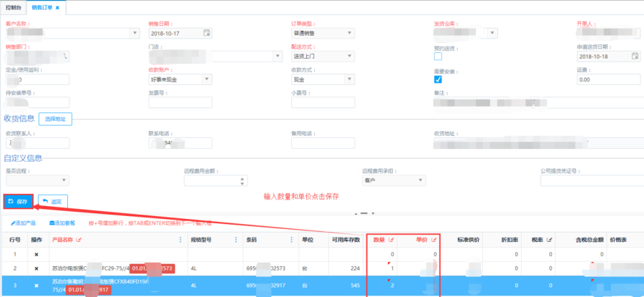
Task: Click the 保存 save button
Action: 18,201
